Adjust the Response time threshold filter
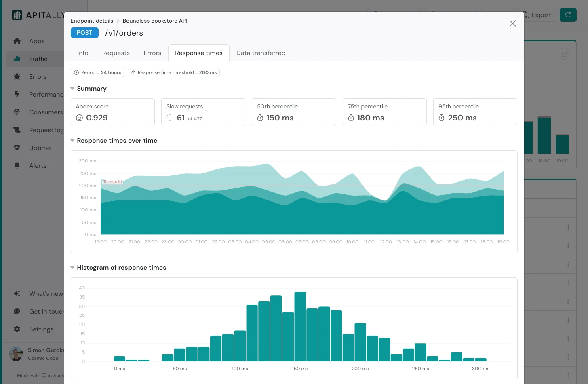The width and height of the screenshot is (588, 384). [x=174, y=72]
